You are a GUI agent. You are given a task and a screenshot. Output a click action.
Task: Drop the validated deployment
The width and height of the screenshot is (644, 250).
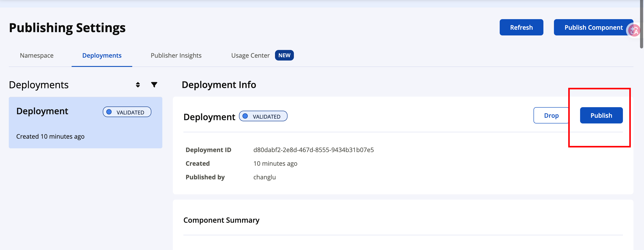pyautogui.click(x=551, y=116)
